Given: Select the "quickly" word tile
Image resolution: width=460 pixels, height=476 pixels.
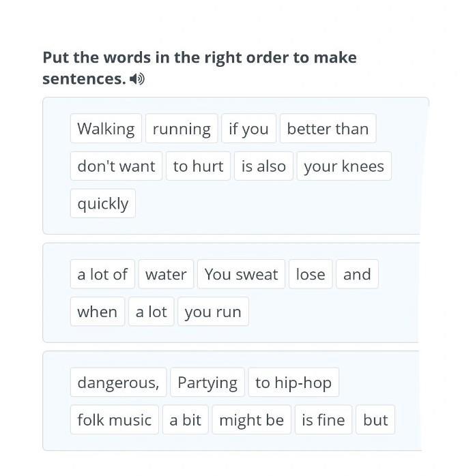Looking at the screenshot, I should pos(102,204).
